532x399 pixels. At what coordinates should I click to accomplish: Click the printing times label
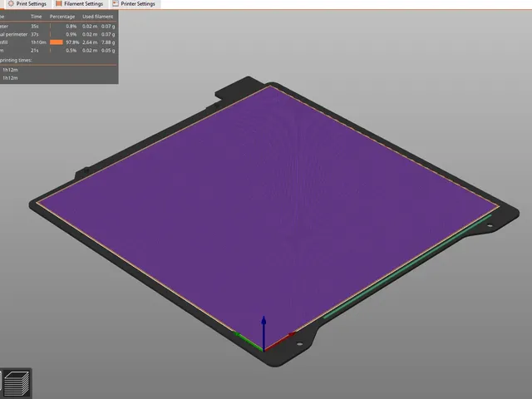pos(16,60)
